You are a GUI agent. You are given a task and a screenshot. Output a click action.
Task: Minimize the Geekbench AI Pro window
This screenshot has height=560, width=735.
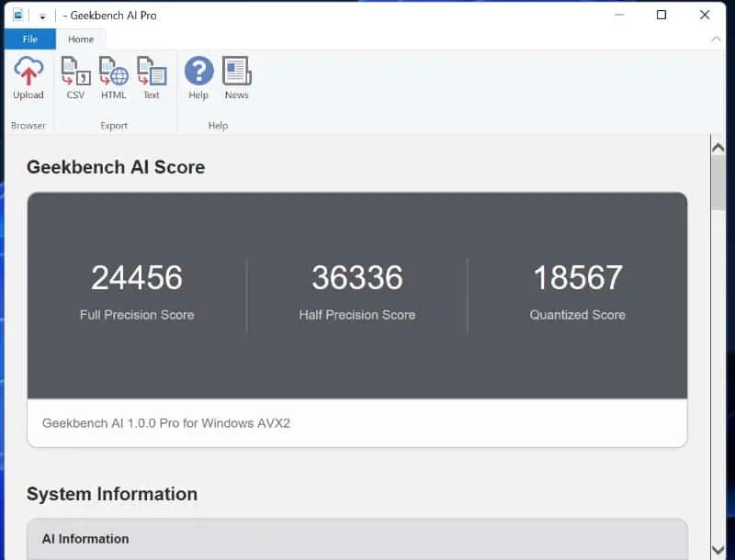pyautogui.click(x=619, y=15)
